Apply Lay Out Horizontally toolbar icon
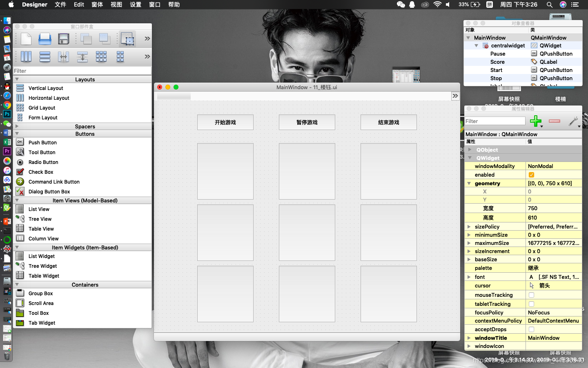The width and height of the screenshot is (588, 368). tap(26, 56)
